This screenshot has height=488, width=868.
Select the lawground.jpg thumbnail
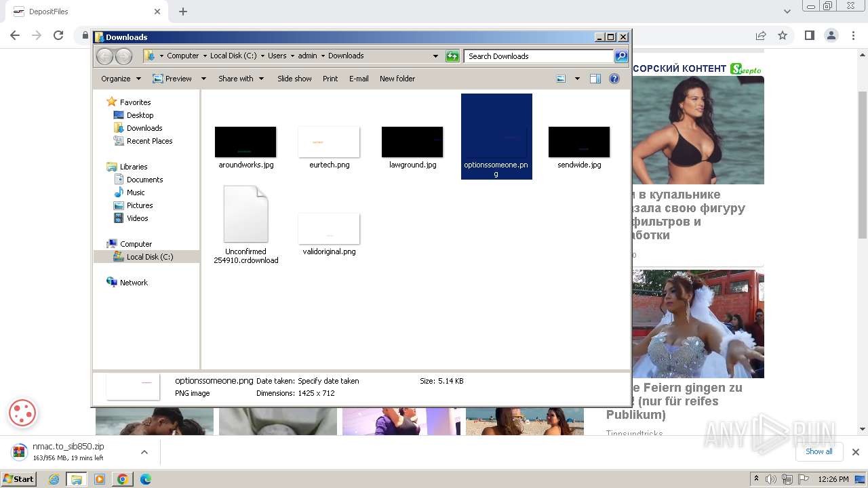point(412,142)
